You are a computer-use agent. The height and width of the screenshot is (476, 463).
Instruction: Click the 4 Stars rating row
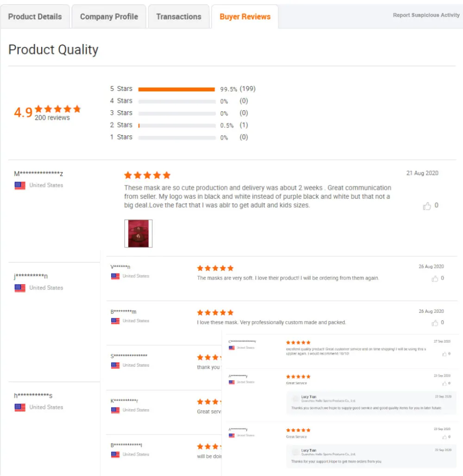click(179, 101)
